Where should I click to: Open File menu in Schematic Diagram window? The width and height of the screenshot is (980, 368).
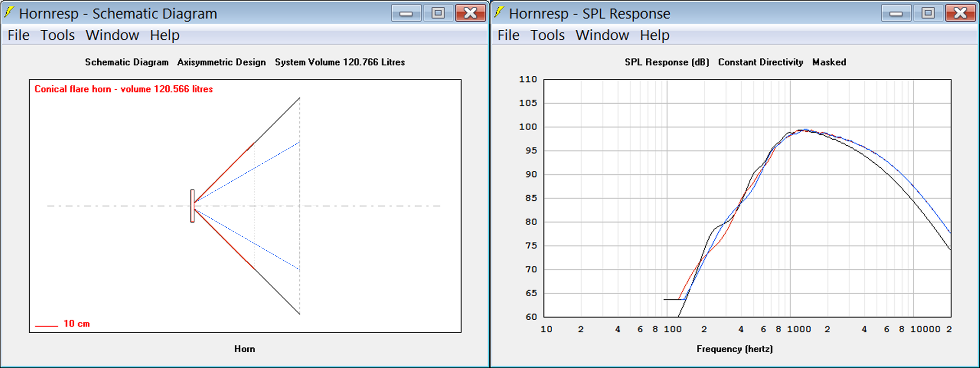[18, 35]
